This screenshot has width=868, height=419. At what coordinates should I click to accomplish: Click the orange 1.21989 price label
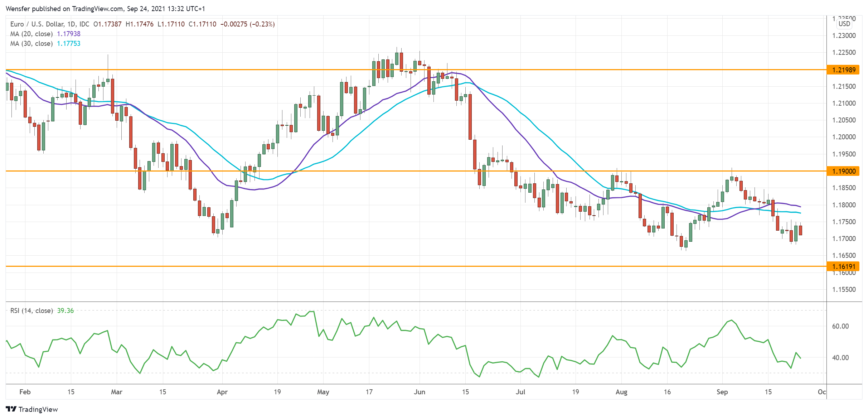[x=843, y=70]
